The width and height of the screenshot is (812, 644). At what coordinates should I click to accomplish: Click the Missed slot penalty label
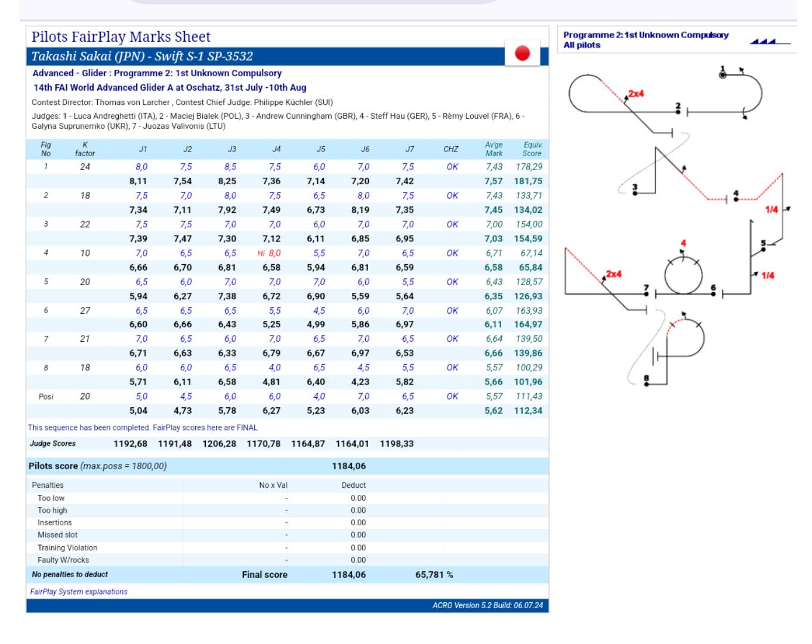(57, 535)
